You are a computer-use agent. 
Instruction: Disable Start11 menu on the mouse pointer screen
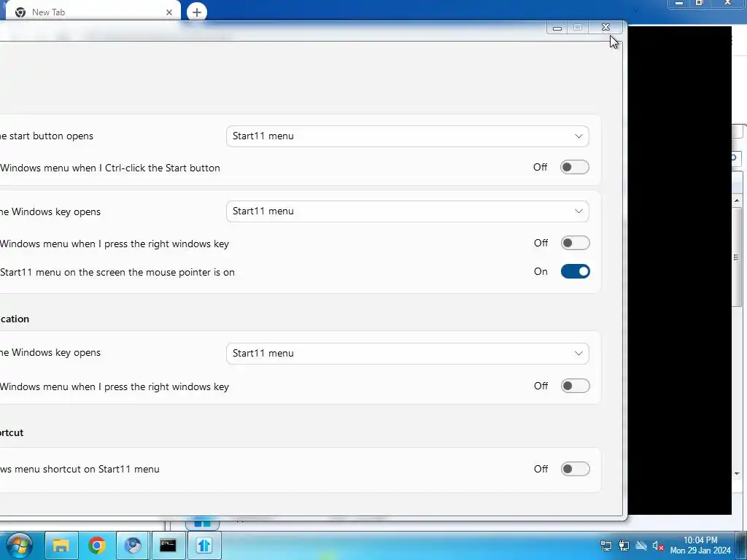coord(575,271)
